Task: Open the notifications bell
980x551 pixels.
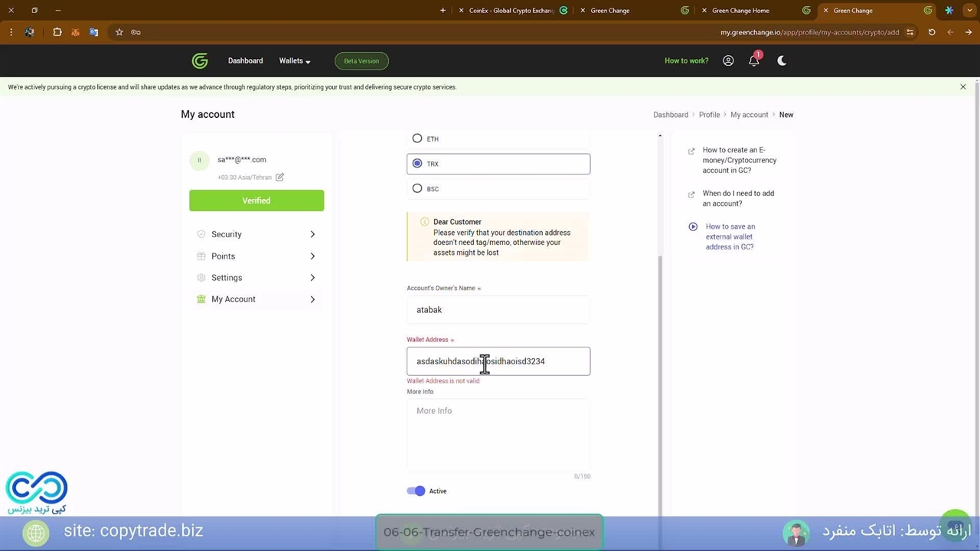Action: pos(754,60)
